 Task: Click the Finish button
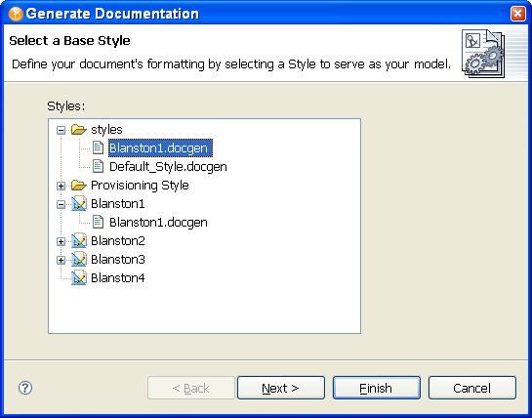pyautogui.click(x=376, y=388)
